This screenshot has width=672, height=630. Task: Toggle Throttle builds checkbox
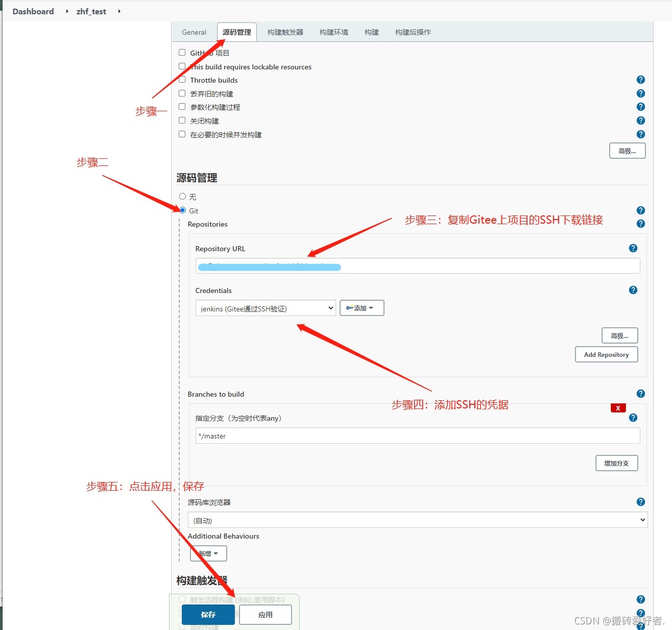coord(182,79)
